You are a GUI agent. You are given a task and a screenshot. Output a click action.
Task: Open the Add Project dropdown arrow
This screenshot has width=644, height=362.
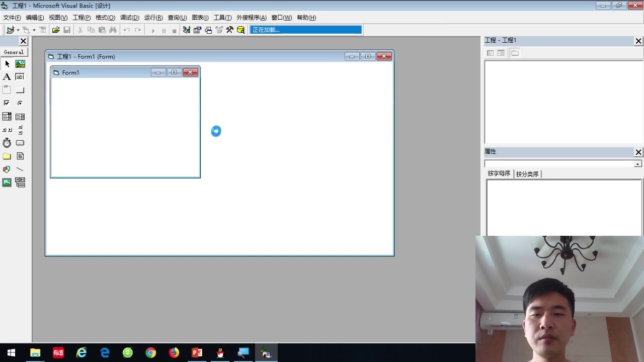[x=18, y=30]
